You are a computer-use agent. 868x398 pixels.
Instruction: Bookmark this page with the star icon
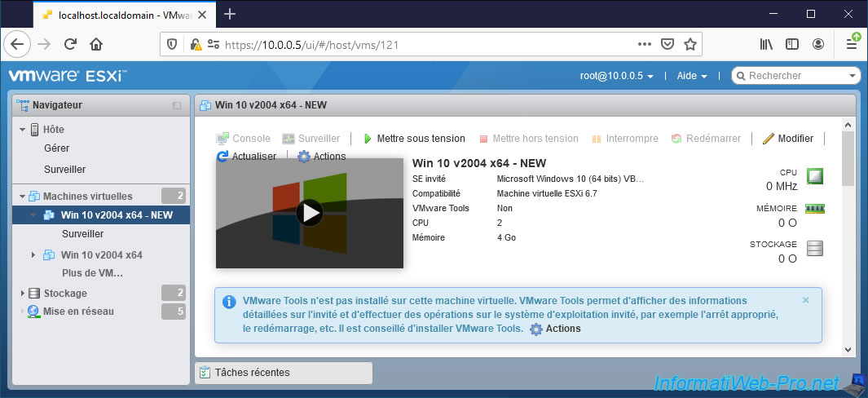point(690,44)
